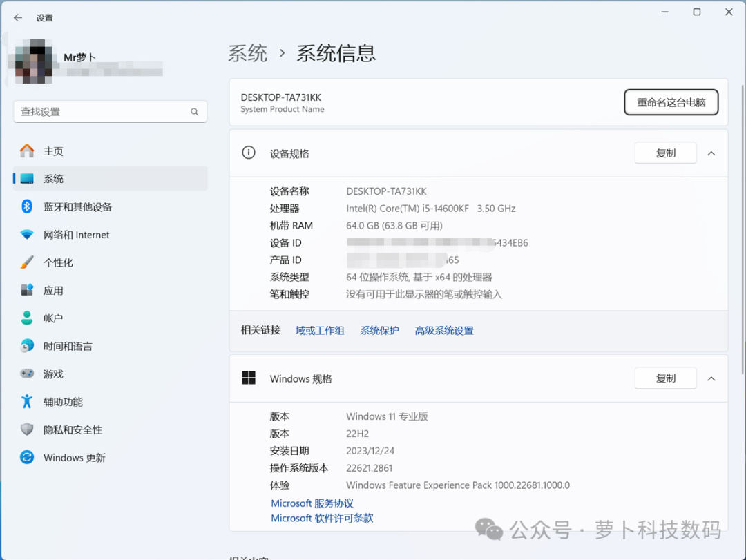Open the 主页 settings page
This screenshot has height=560, width=746.
111,151
